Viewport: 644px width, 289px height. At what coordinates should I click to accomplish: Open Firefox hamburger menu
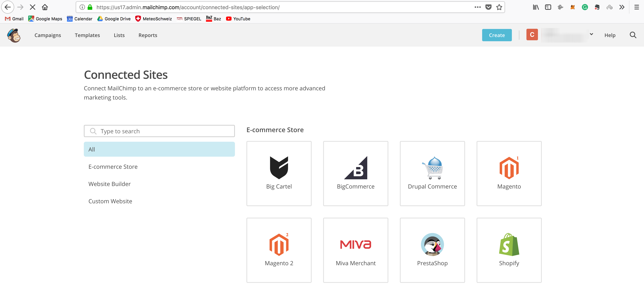(x=637, y=7)
